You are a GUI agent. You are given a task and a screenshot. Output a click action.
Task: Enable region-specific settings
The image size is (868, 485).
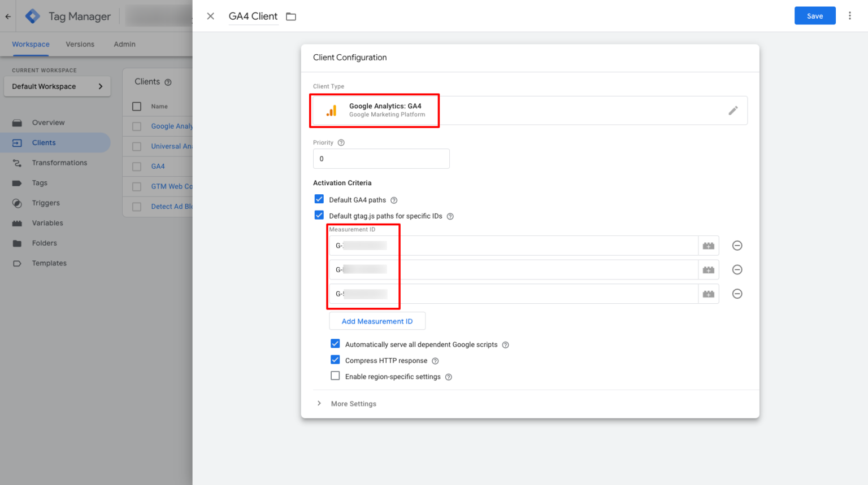click(x=335, y=375)
